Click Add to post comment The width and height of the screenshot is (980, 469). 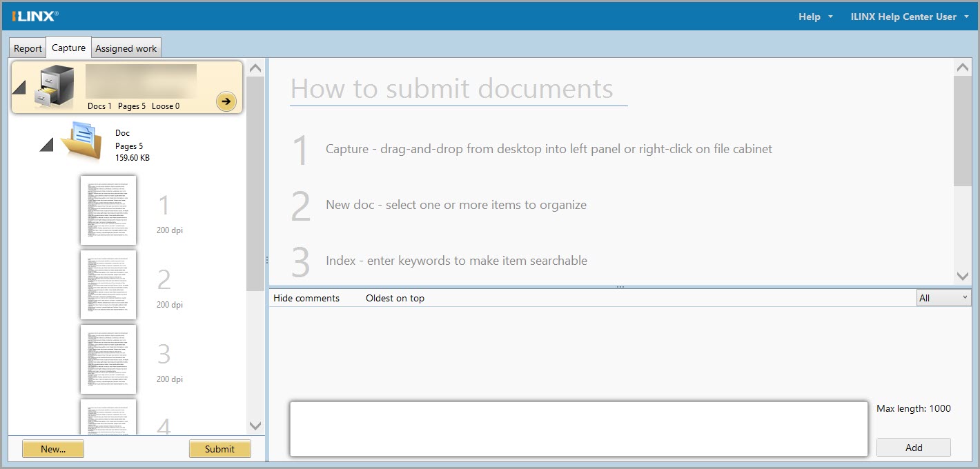pos(913,448)
